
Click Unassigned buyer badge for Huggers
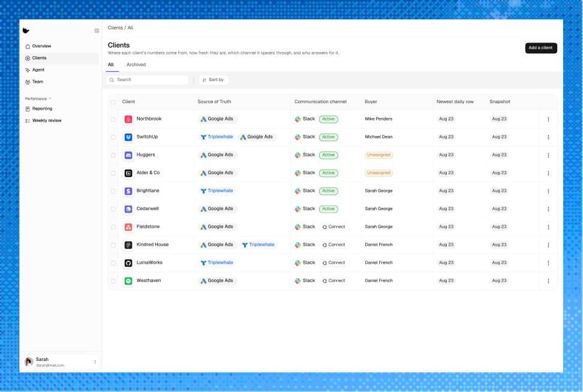[378, 155]
